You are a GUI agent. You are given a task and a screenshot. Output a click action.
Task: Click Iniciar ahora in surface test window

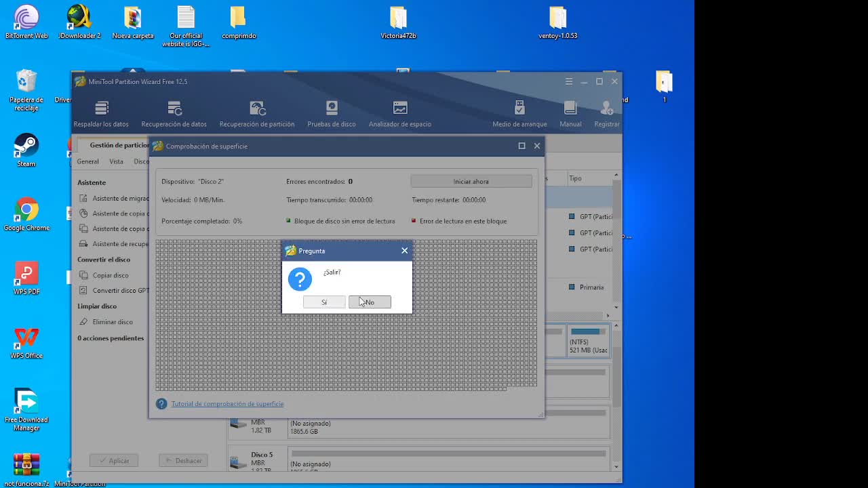pos(471,182)
